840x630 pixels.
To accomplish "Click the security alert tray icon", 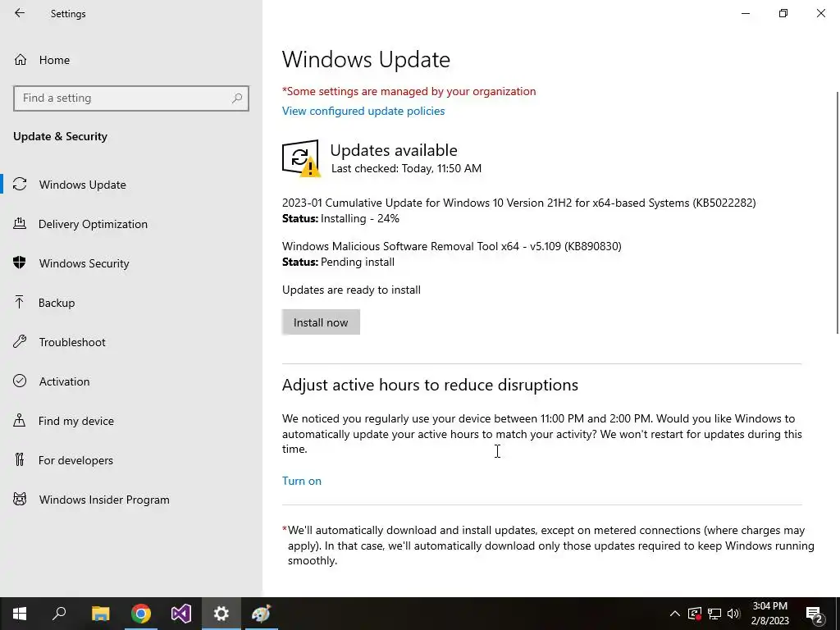I will (x=695, y=614).
